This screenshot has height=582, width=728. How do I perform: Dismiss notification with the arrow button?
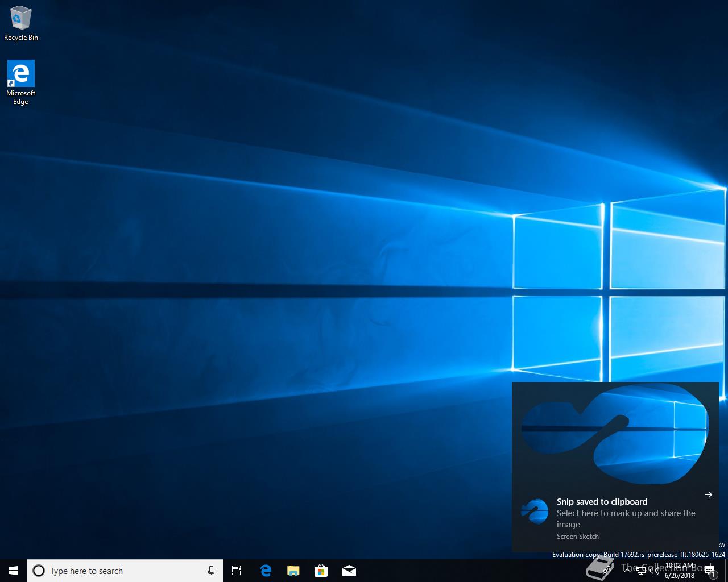709,494
